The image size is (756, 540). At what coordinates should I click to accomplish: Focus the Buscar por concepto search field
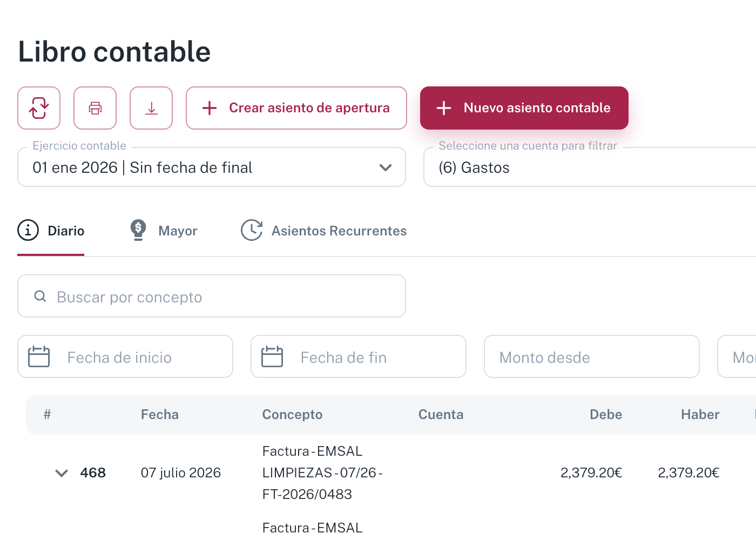212,296
